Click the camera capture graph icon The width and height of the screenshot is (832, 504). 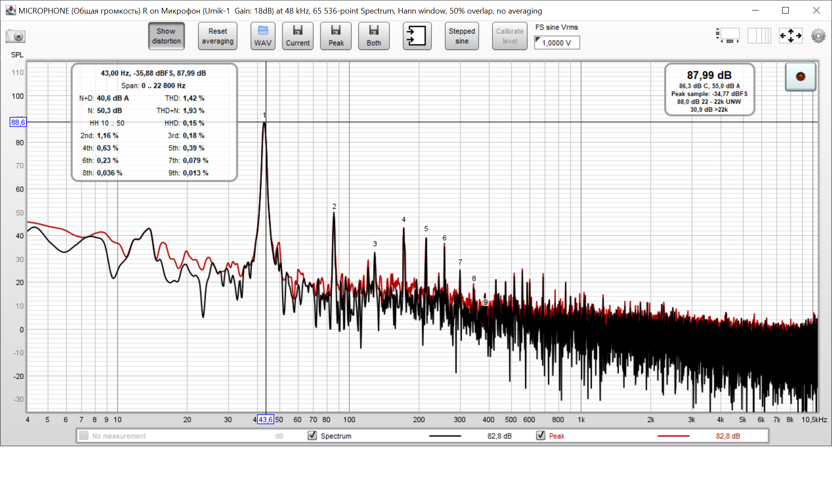pyautogui.click(x=15, y=36)
